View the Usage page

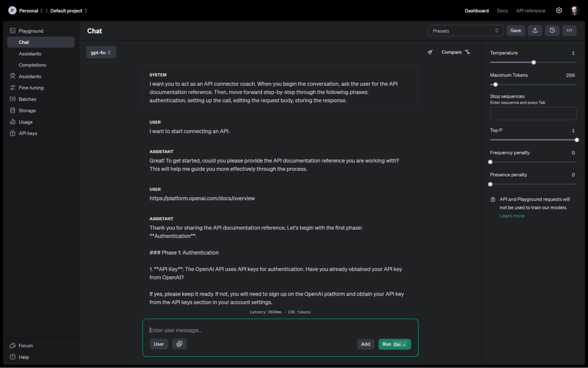[x=25, y=122]
